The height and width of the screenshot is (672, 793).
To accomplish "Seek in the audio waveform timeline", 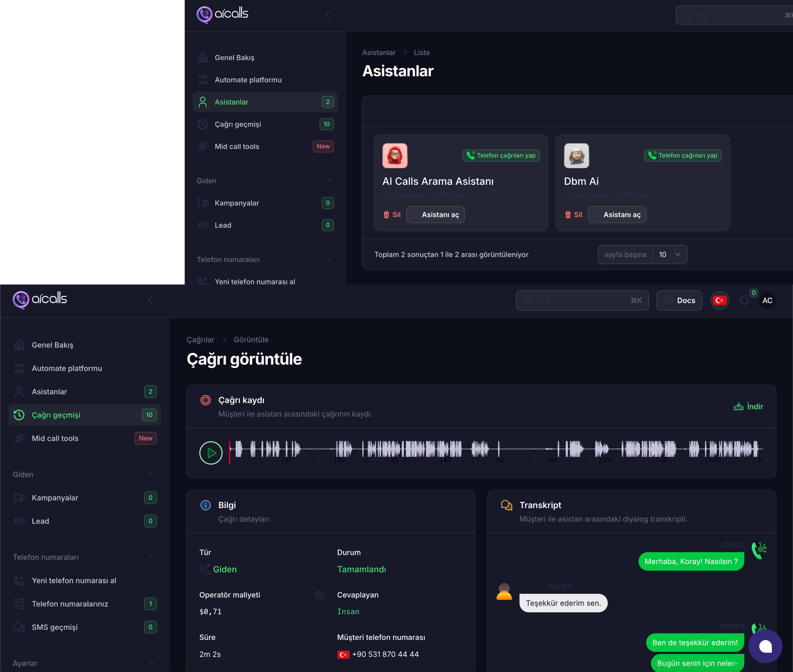I will coord(495,450).
